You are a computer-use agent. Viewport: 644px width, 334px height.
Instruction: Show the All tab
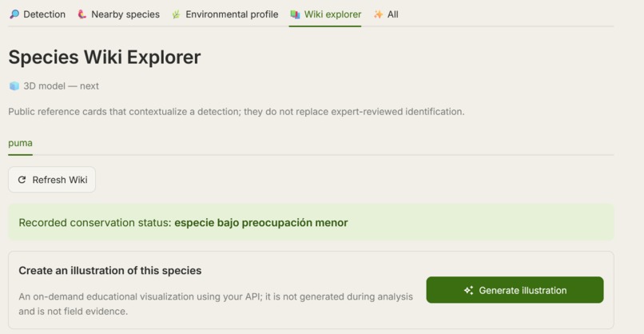point(386,14)
